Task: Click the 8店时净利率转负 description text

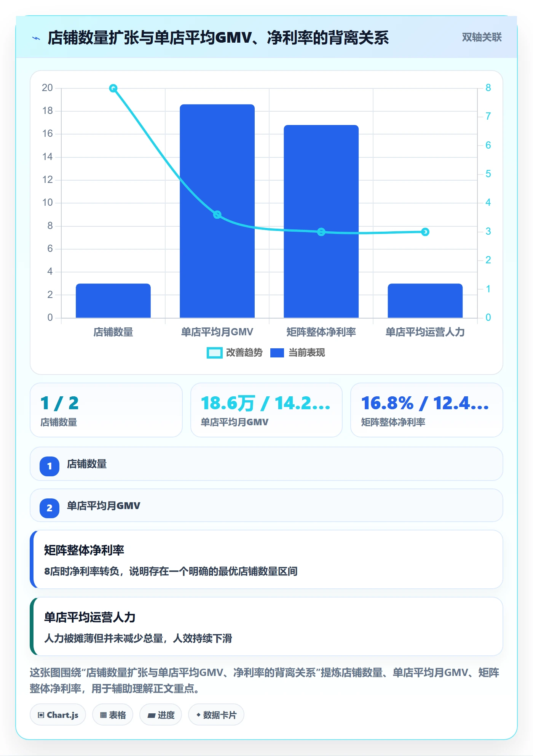Action: [x=171, y=572]
